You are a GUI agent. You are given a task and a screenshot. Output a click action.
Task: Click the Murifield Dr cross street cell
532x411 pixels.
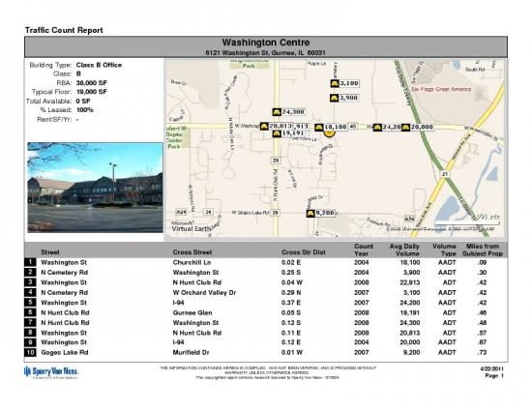[191, 353]
